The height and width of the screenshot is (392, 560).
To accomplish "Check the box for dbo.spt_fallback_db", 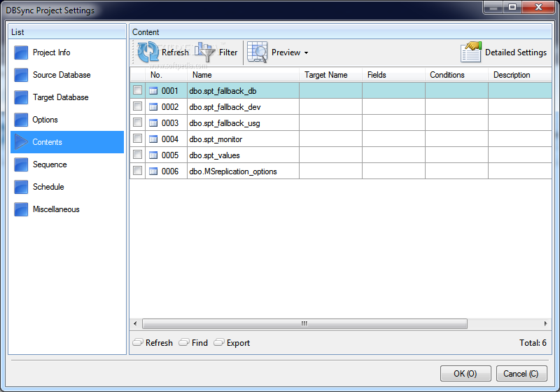I will (137, 90).
